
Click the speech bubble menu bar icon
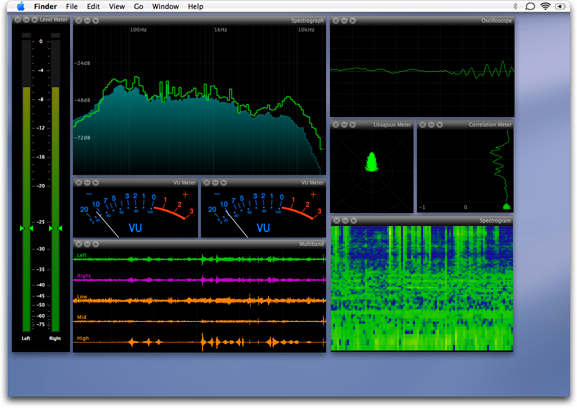pyautogui.click(x=530, y=6)
